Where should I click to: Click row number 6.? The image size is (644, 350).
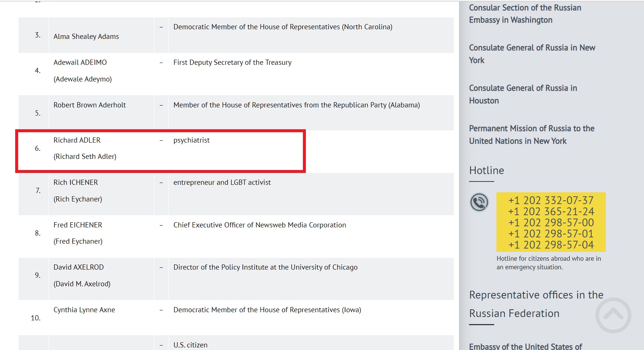point(38,148)
